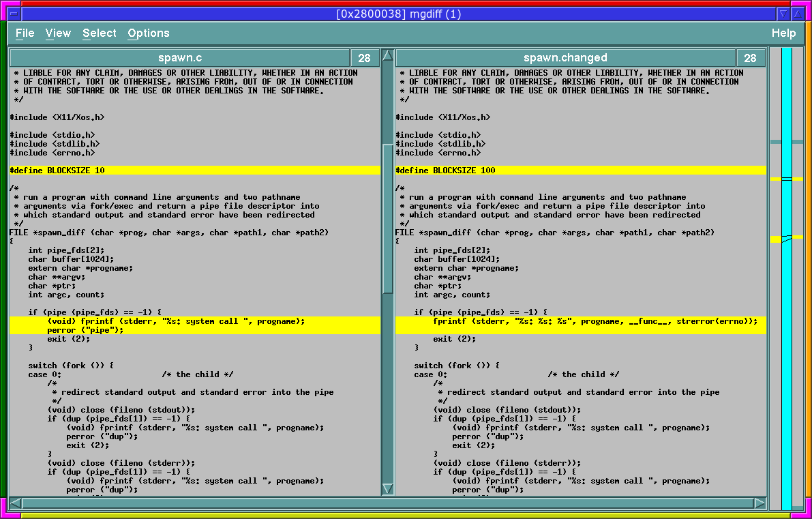
Task: Open the window menu button in title bar
Action: tap(15, 14)
